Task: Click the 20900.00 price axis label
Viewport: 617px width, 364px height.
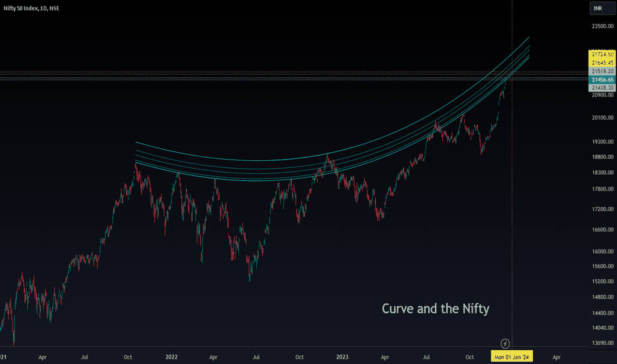Action: coord(602,95)
